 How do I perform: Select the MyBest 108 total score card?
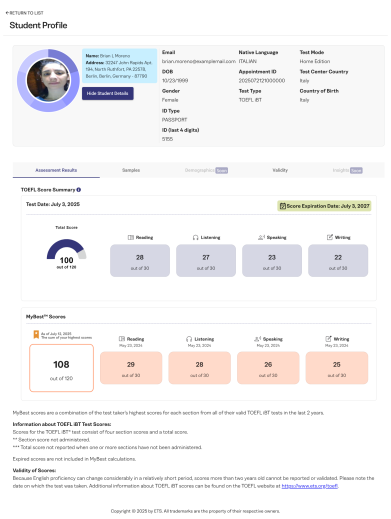pos(62,368)
